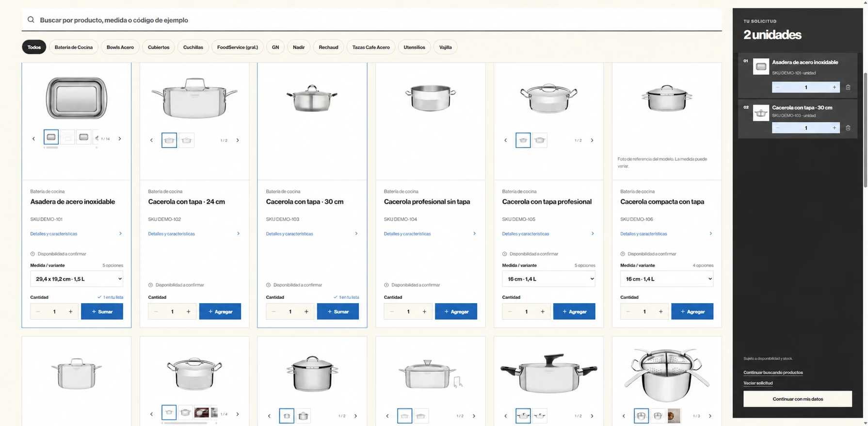Open size dropdown for Cacerola con tapa profesional
This screenshot has height=426, width=868.
point(548,279)
